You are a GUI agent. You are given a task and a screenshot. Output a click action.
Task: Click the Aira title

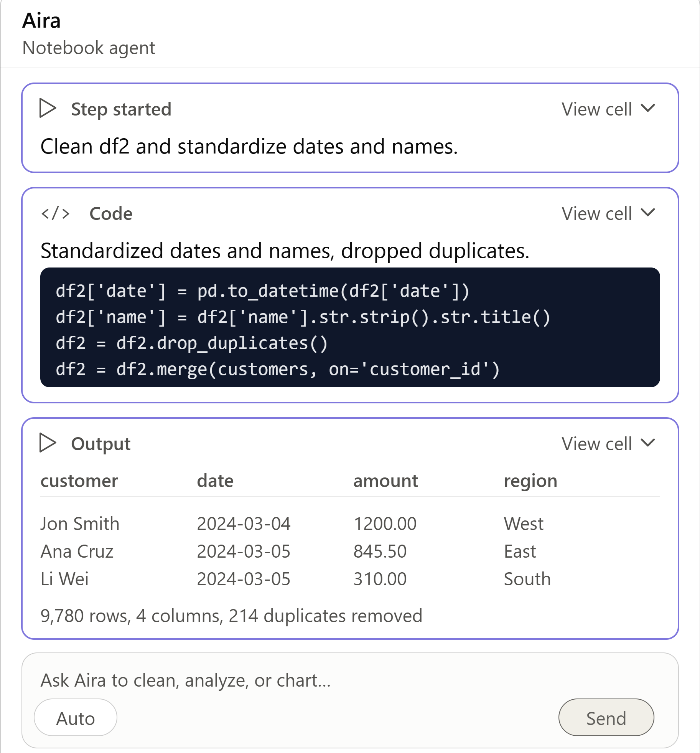coord(41,20)
